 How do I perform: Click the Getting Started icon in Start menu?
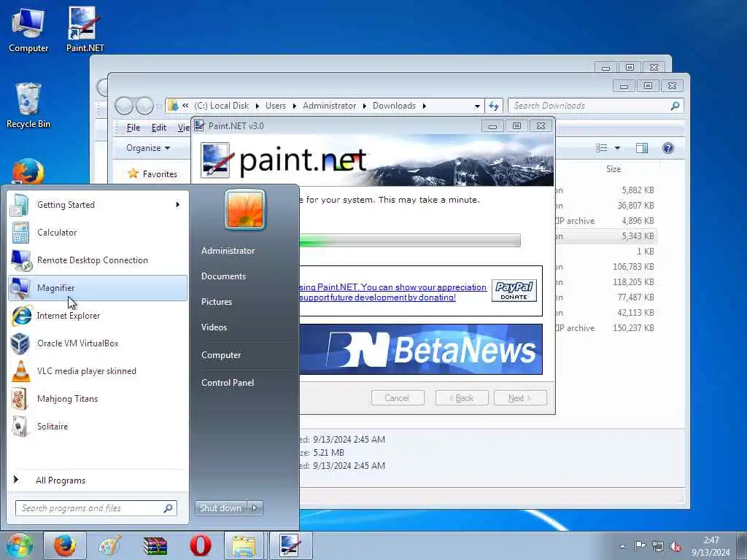click(x=20, y=205)
